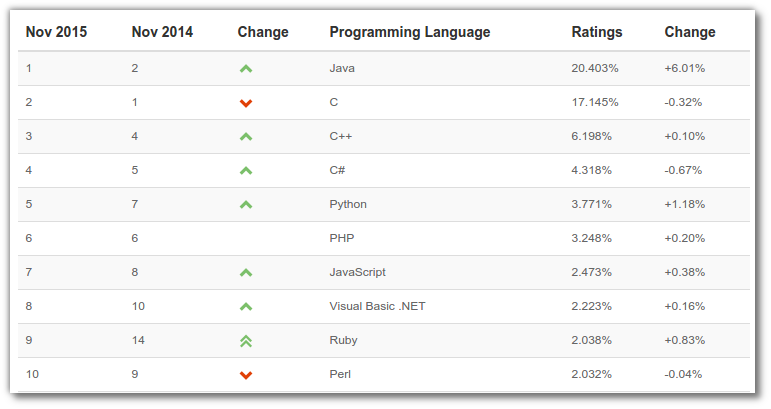
Task: Click PHP's rating 3.248%
Action: [x=592, y=238]
